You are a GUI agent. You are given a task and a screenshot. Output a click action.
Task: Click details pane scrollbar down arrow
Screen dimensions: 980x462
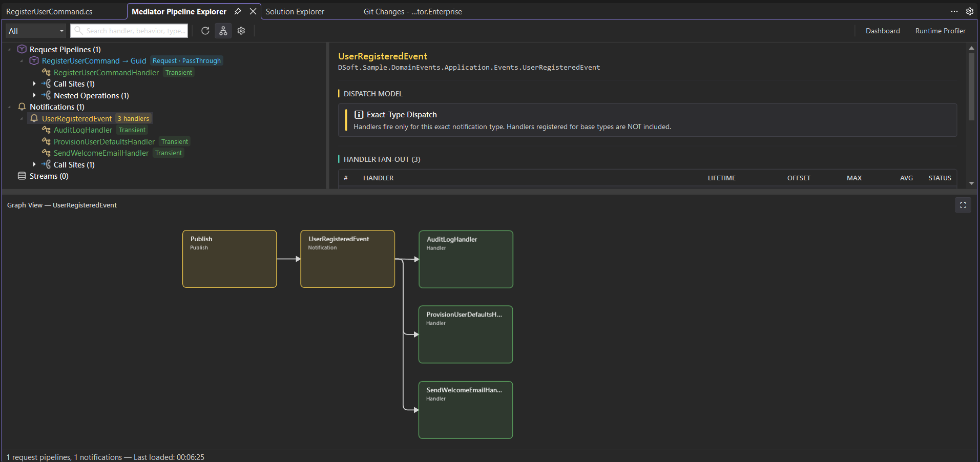tap(971, 183)
